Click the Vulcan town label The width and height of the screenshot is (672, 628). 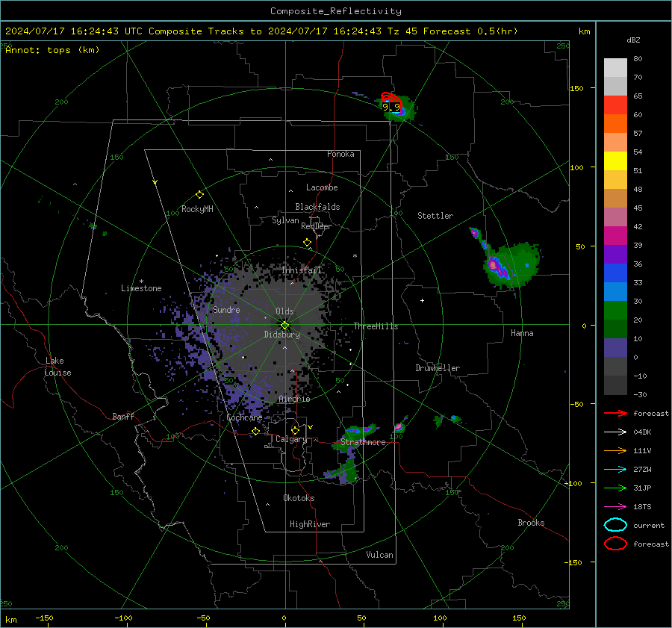pyautogui.click(x=380, y=555)
